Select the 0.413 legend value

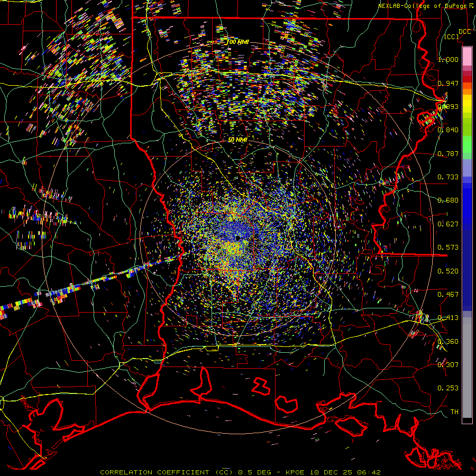(x=448, y=318)
